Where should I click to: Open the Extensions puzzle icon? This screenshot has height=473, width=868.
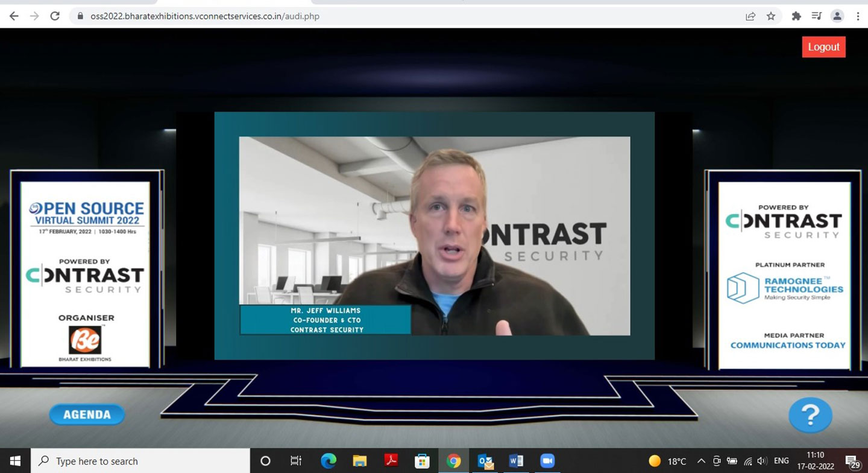click(x=796, y=16)
